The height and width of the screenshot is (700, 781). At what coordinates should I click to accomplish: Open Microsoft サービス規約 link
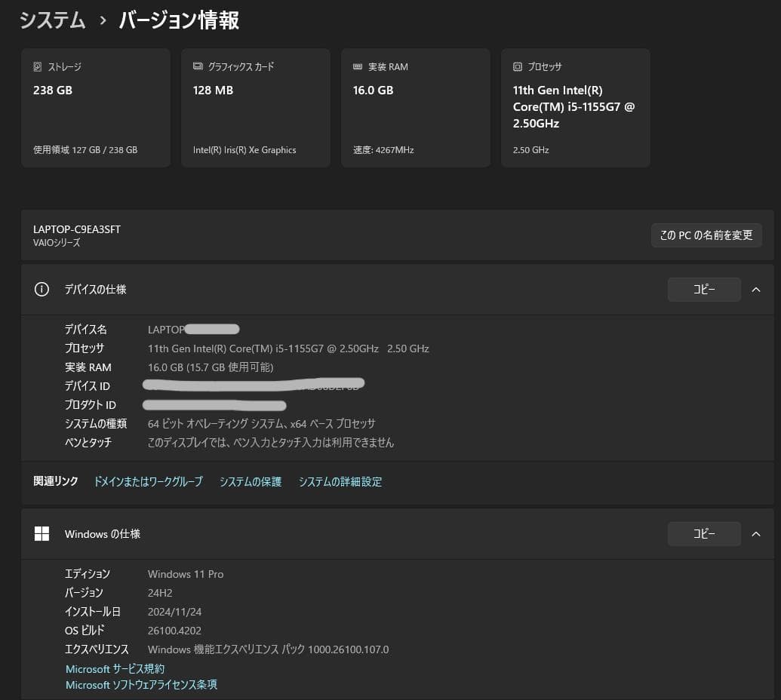point(115,668)
